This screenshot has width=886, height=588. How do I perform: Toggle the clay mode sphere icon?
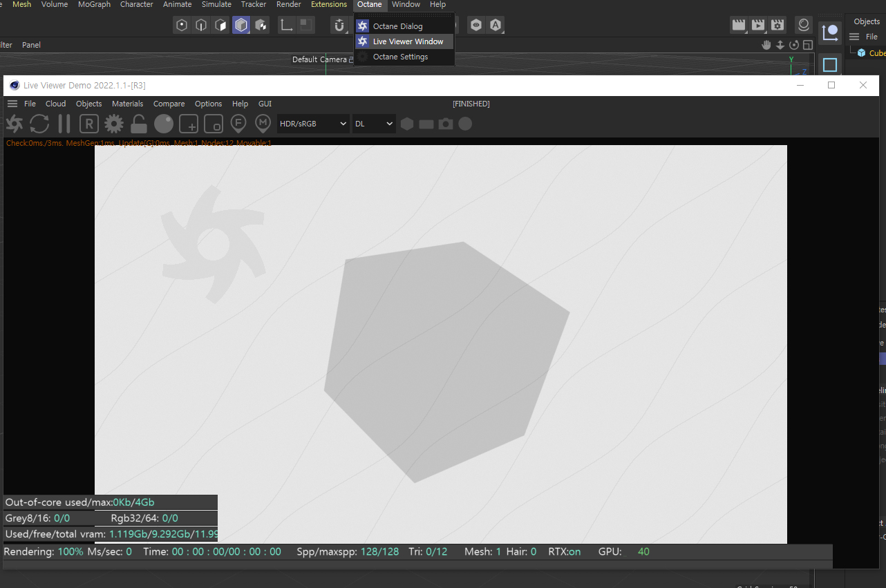tap(164, 124)
